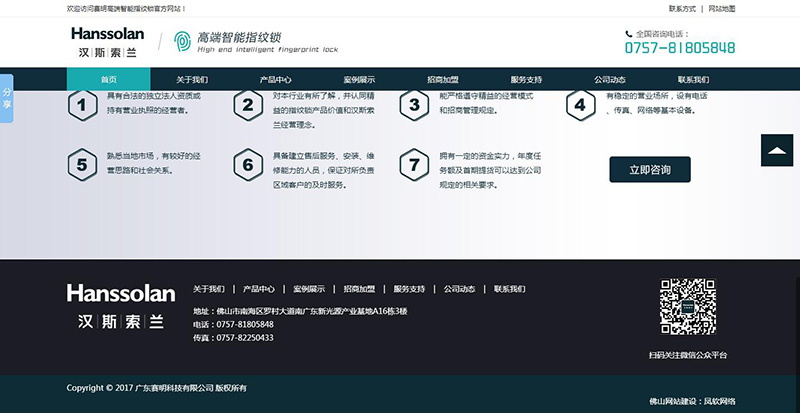Click the 立即咨询 button
The width and height of the screenshot is (800, 413).
coord(650,169)
